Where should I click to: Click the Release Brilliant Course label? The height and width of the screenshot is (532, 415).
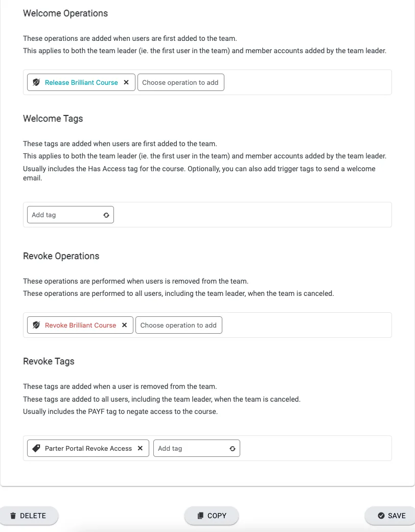pos(81,82)
